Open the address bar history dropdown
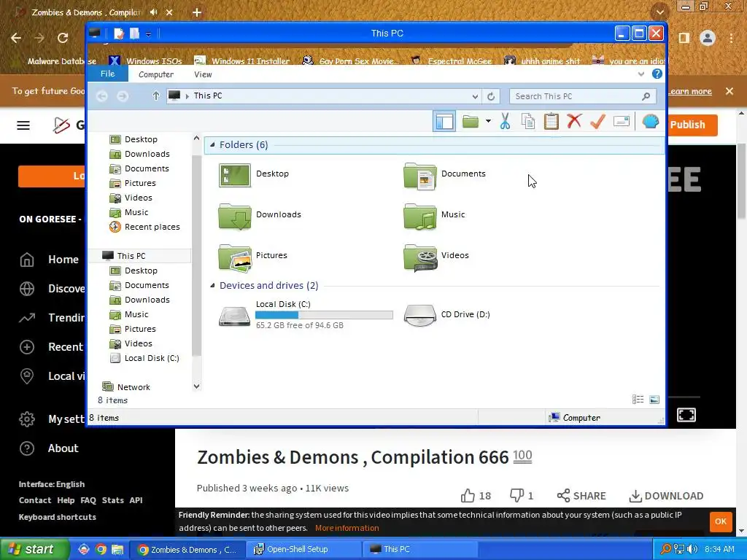 (475, 96)
